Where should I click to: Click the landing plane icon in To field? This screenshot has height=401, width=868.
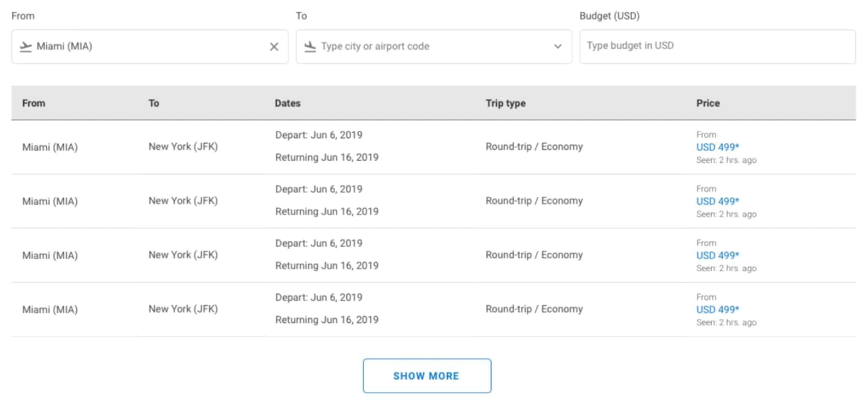coord(310,47)
